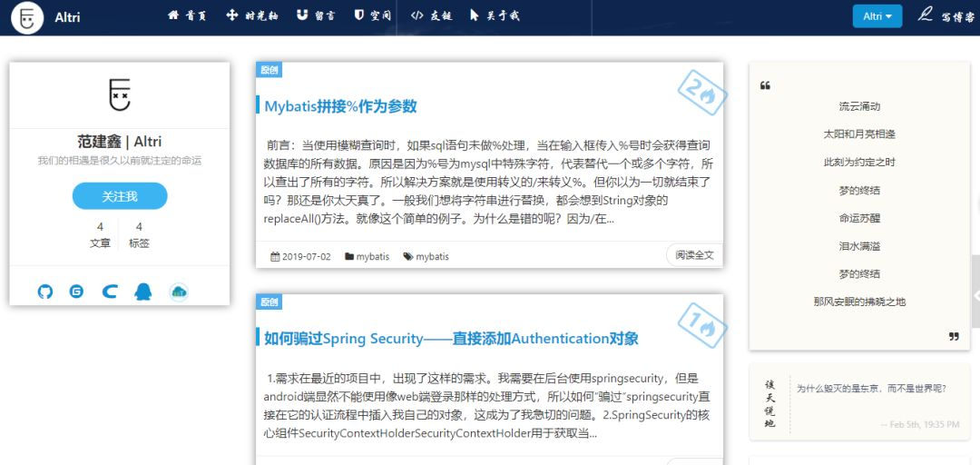Open the Mybatis拼接%作为参数 article title
980x465 pixels.
(x=340, y=105)
